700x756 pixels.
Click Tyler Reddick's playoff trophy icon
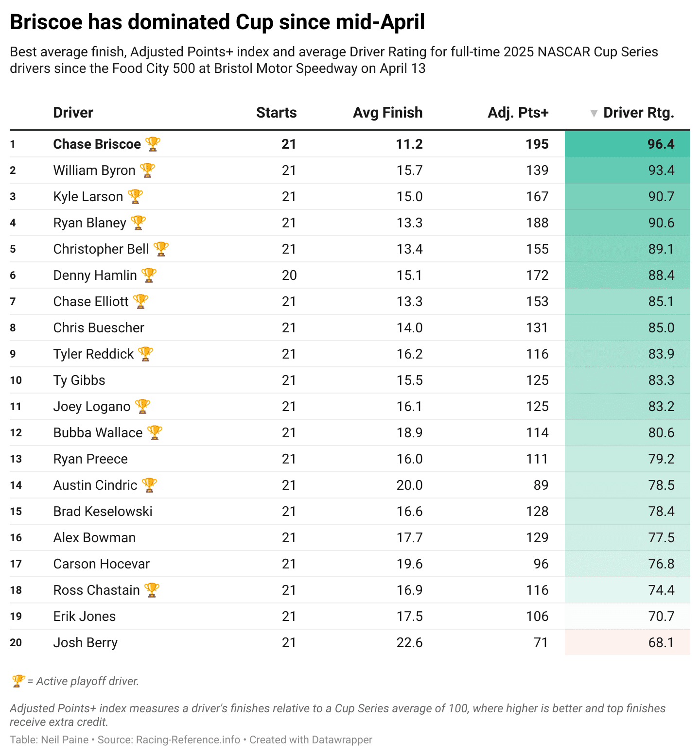point(145,354)
